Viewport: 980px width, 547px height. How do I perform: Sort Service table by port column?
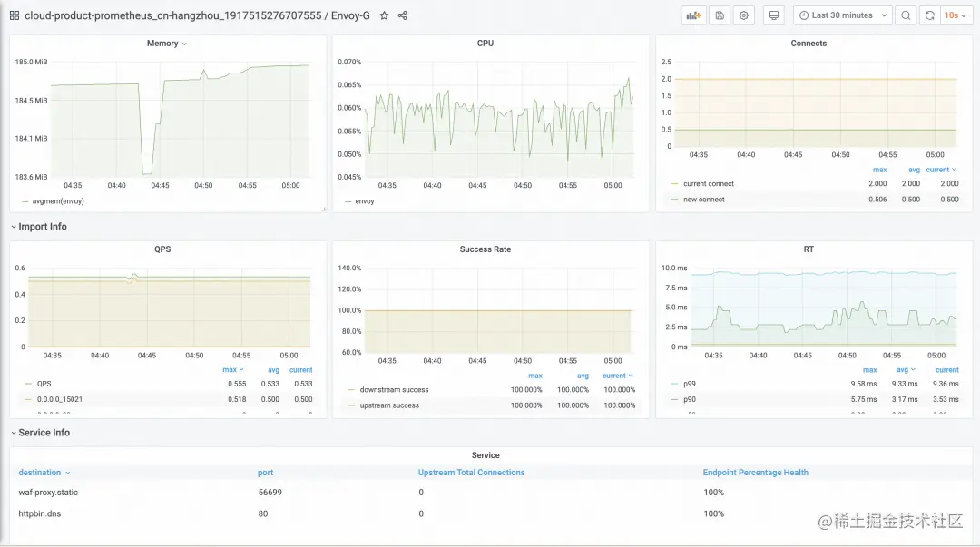(266, 473)
